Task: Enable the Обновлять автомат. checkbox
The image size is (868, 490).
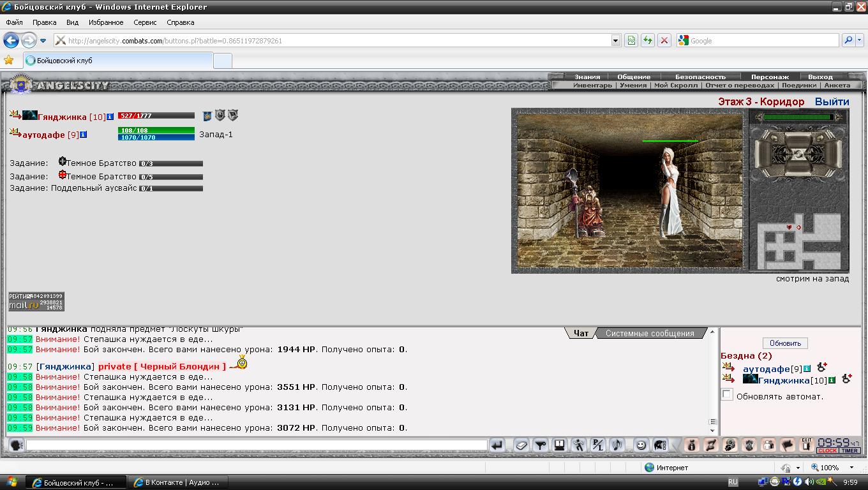Action: pos(727,395)
